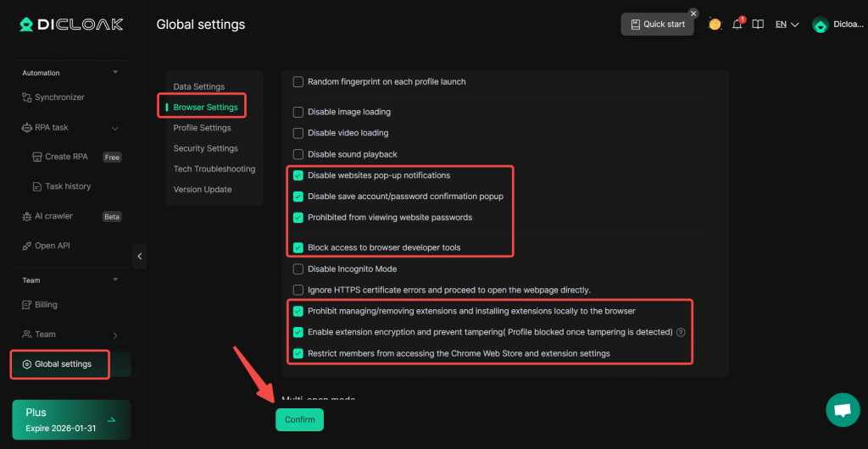This screenshot has height=449, width=868.
Task: Click the orange coin rewards icon
Action: [715, 25]
